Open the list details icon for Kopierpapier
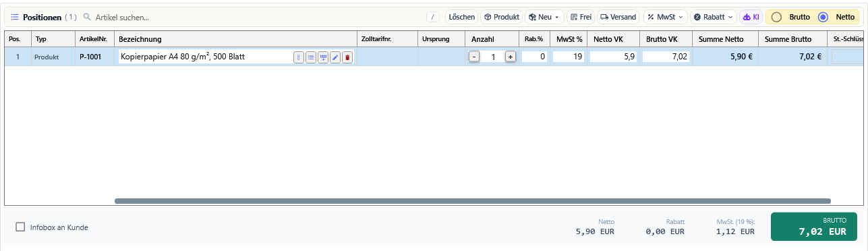This screenshot has width=868, height=251. click(x=311, y=57)
